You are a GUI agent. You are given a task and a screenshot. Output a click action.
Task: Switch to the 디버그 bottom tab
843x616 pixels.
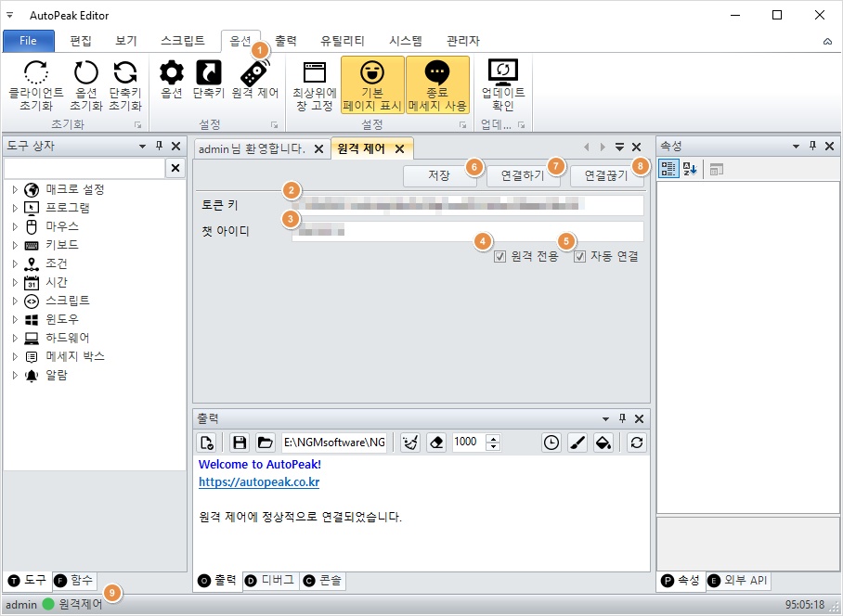(x=271, y=580)
